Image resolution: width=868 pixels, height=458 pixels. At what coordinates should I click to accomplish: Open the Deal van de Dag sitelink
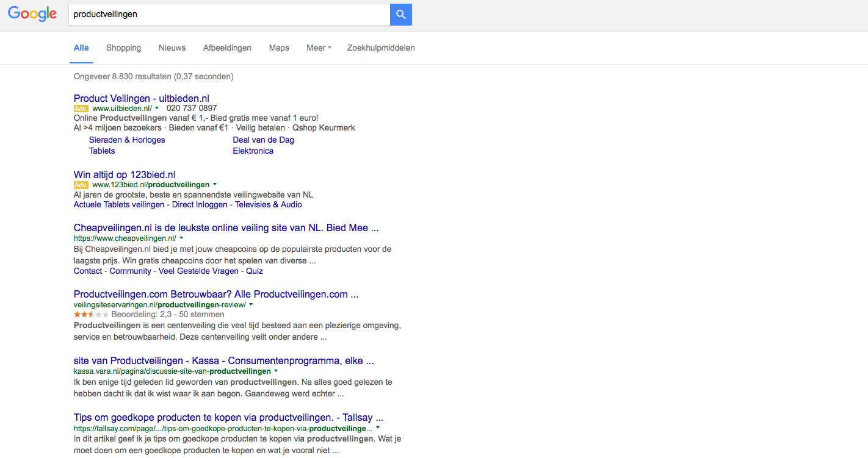coord(263,140)
